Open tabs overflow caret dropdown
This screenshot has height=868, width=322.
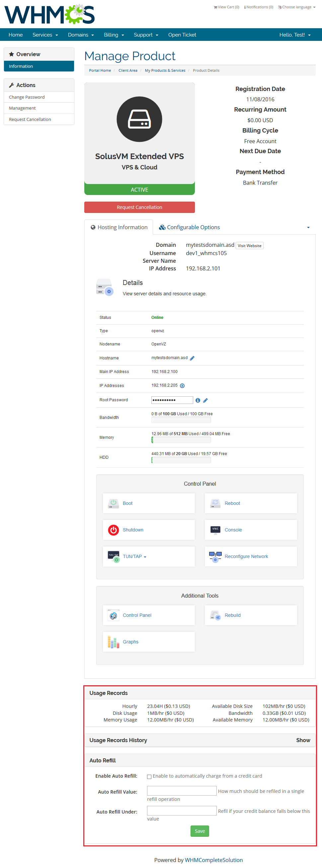pos(308,228)
